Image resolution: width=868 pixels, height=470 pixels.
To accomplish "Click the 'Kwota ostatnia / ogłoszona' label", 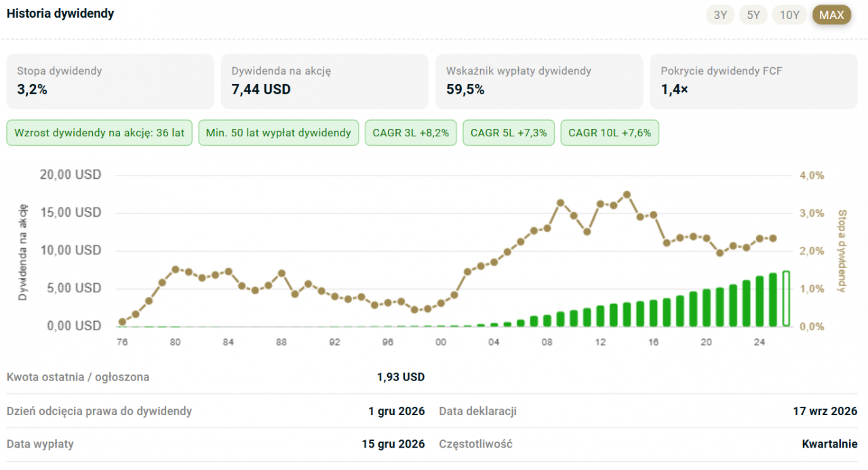I will pos(78,377).
